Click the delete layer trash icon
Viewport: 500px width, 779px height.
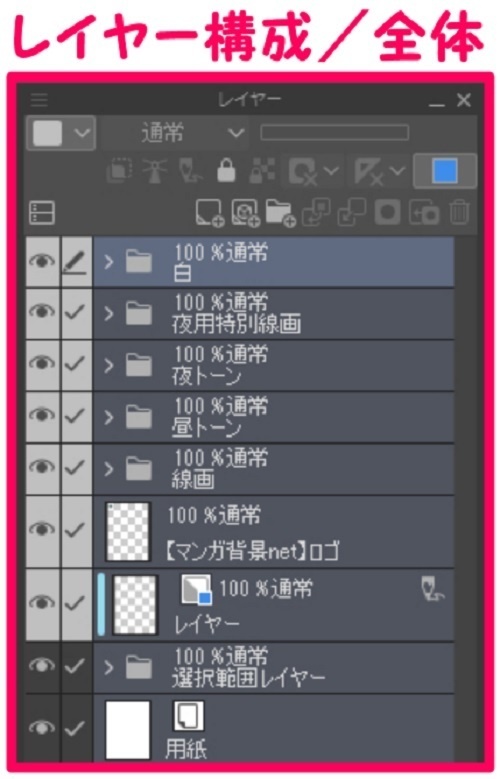[459, 213]
